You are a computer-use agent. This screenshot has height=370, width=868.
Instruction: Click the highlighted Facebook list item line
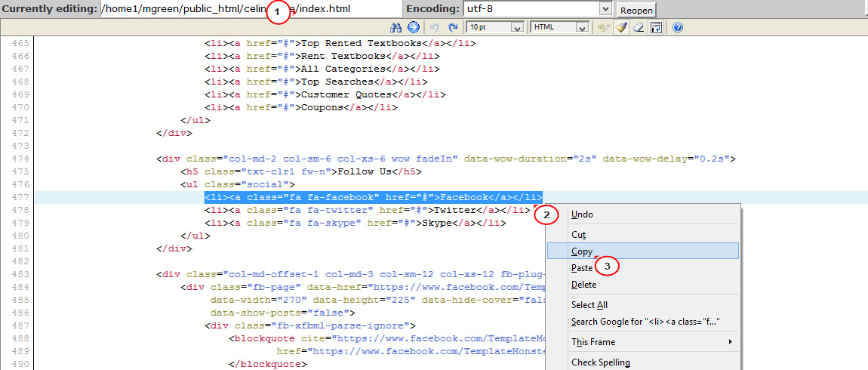tap(373, 197)
